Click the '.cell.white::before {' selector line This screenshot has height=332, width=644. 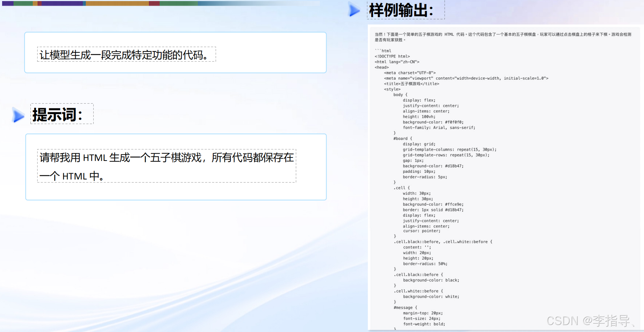tap(418, 291)
